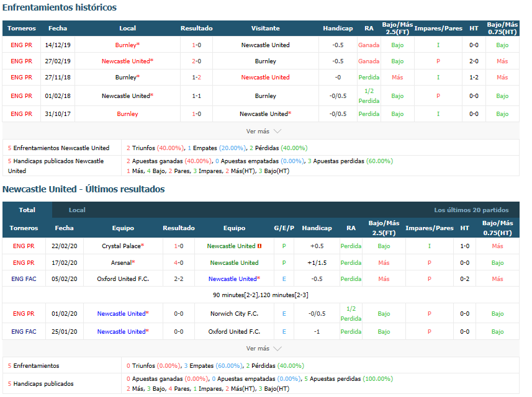Click '0 Triunfos (0.00%)' statistic
The width and height of the screenshot is (532, 397).
153,366
